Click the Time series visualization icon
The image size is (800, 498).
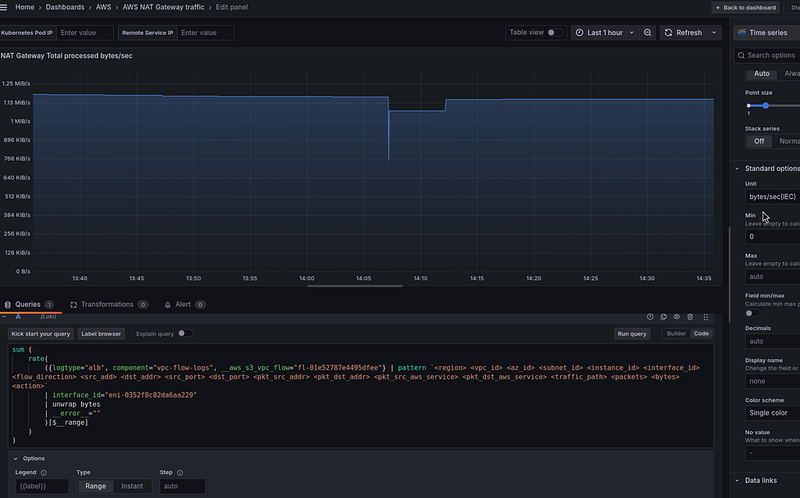(x=742, y=32)
